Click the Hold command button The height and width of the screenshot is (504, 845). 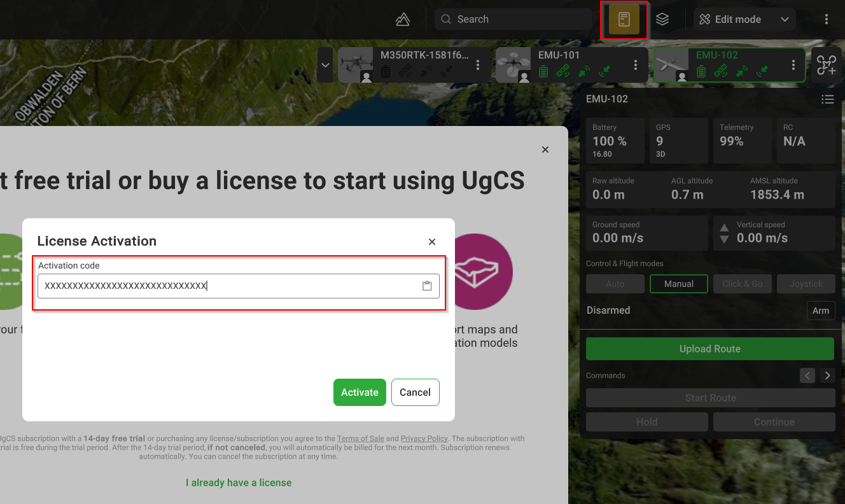pos(647,422)
